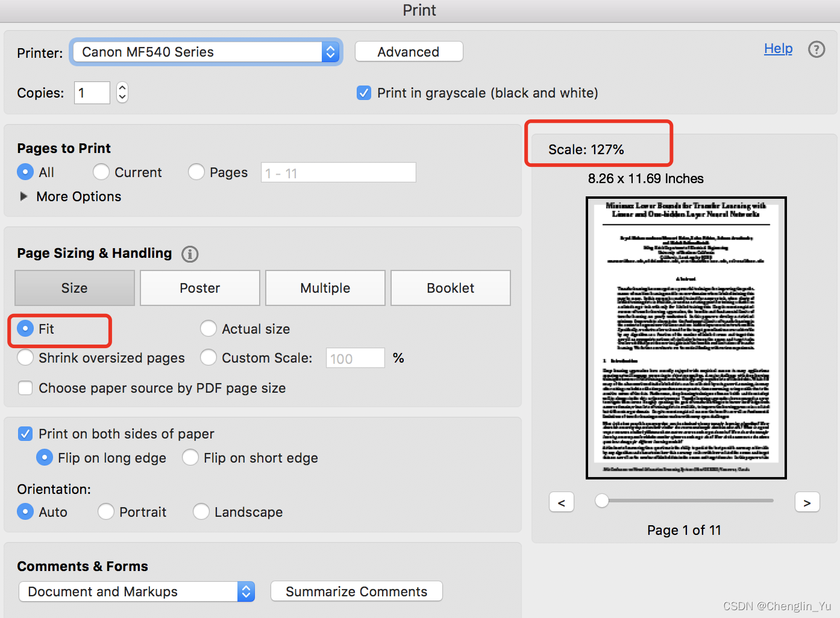Select Shrink oversized pages option

pyautogui.click(x=25, y=358)
